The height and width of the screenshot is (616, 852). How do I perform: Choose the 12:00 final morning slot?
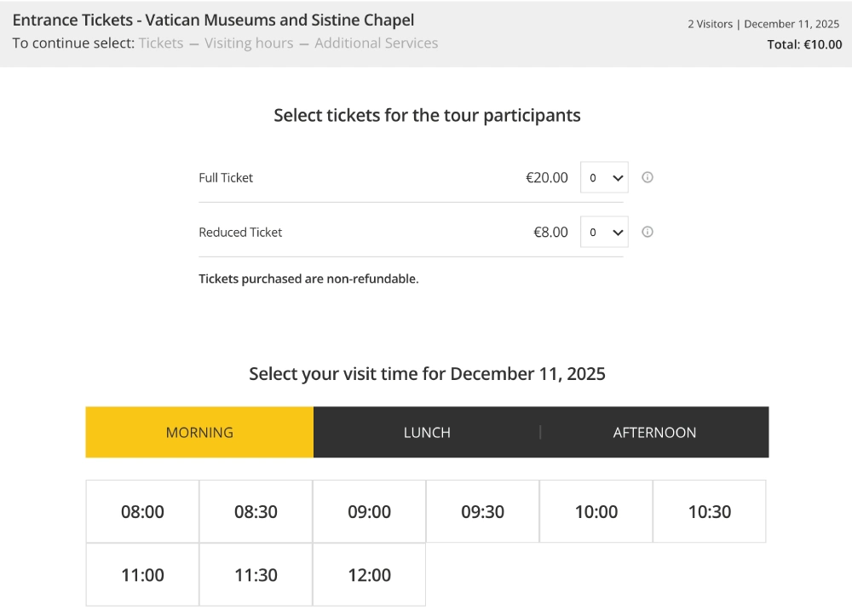[x=369, y=574]
